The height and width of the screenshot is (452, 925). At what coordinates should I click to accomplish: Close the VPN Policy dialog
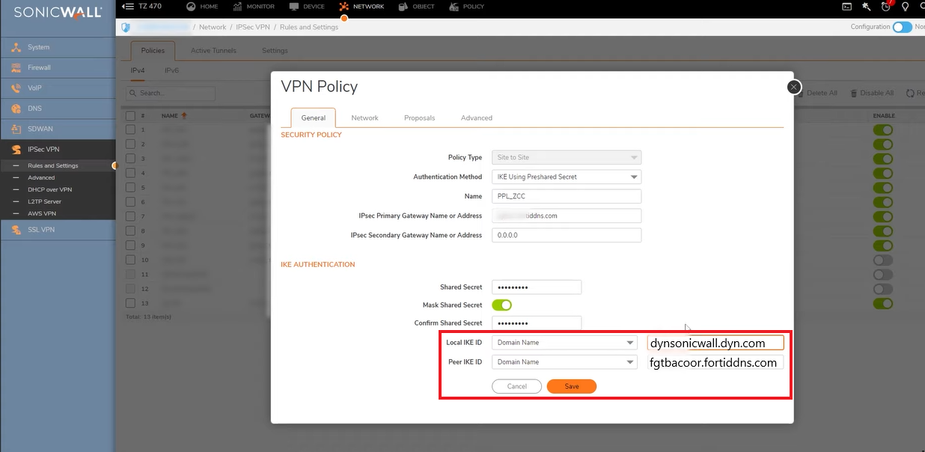[x=794, y=87]
